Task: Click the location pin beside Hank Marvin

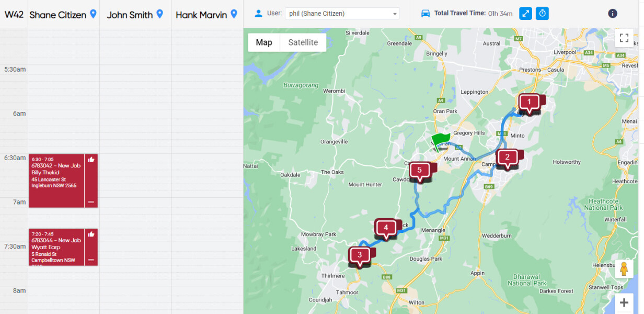Action: (x=234, y=14)
